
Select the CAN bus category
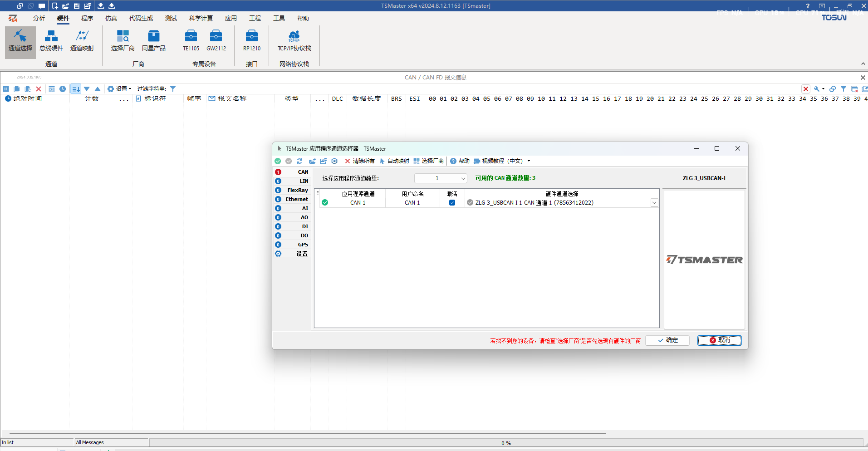coord(292,172)
